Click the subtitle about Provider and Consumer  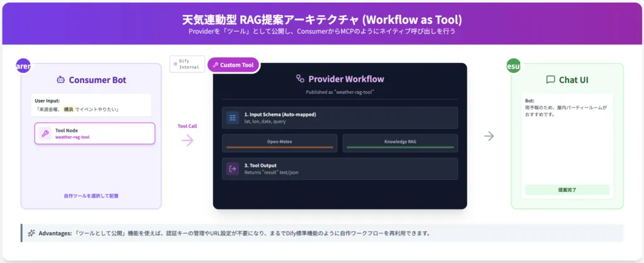tap(321, 31)
